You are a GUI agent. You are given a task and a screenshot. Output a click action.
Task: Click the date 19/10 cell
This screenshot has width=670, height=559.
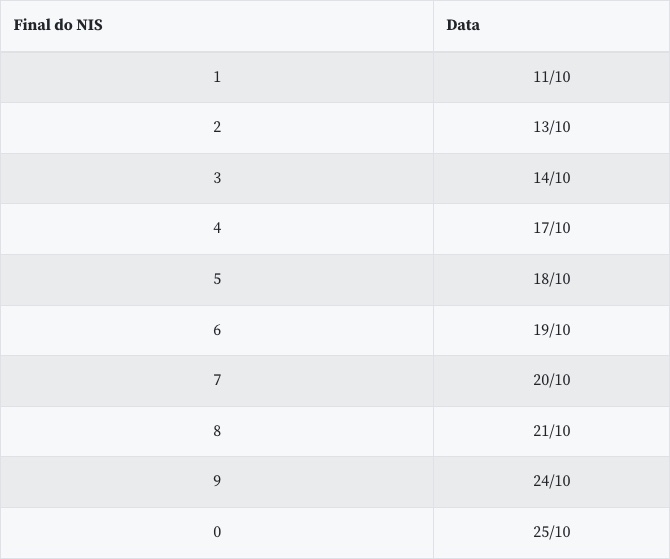[x=551, y=330]
